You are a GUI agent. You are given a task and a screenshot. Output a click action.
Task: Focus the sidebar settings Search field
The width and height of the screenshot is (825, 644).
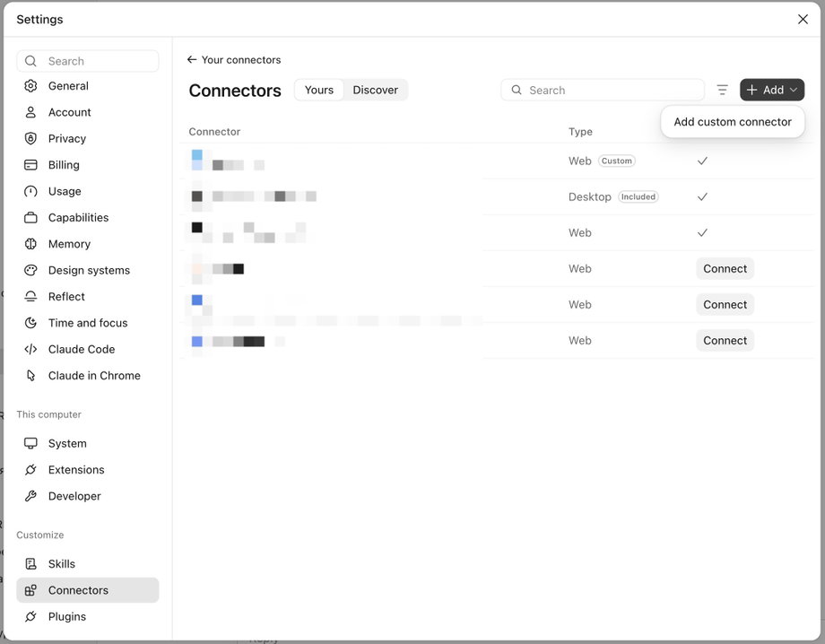tap(87, 61)
